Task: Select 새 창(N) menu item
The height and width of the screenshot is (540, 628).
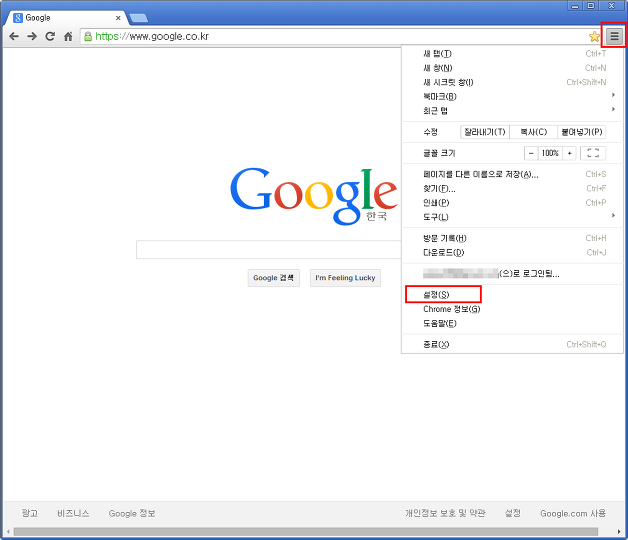Action: point(512,68)
